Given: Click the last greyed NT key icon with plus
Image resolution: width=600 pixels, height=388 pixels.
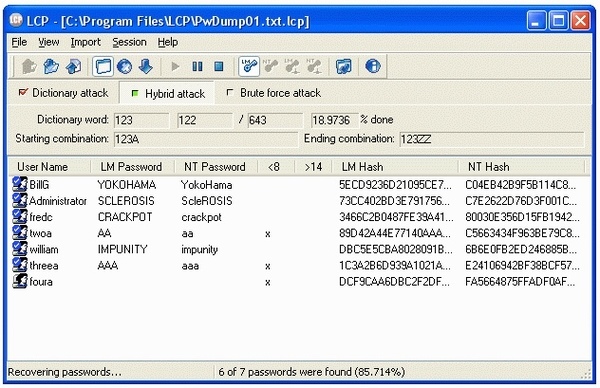Looking at the screenshot, I should tap(314, 67).
